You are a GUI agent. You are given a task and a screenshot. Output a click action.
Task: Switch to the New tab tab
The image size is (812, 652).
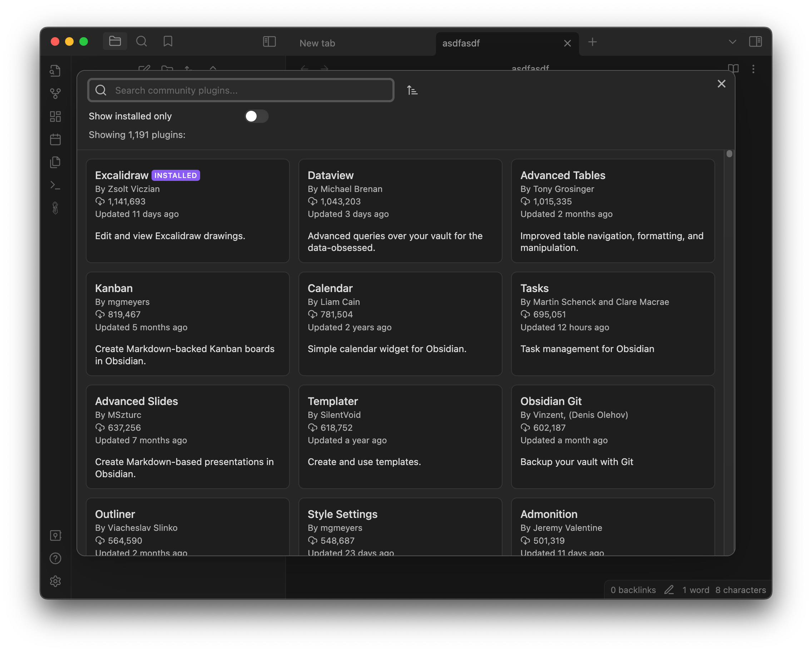(x=317, y=43)
